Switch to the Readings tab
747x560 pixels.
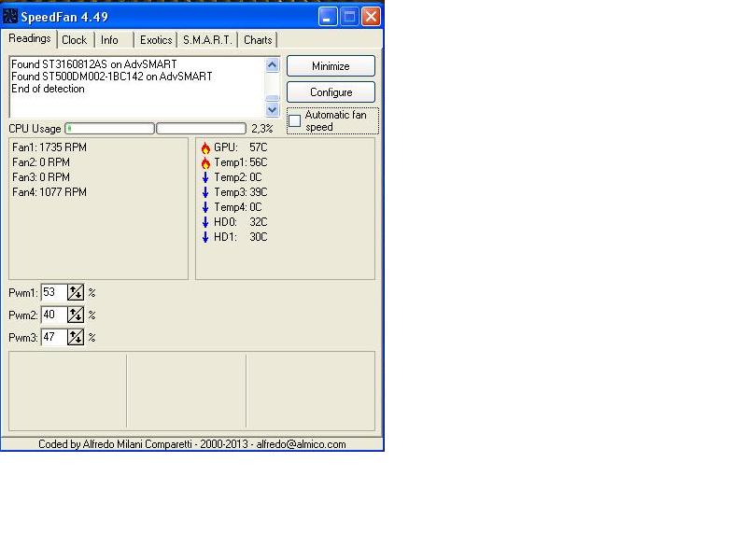[30, 38]
